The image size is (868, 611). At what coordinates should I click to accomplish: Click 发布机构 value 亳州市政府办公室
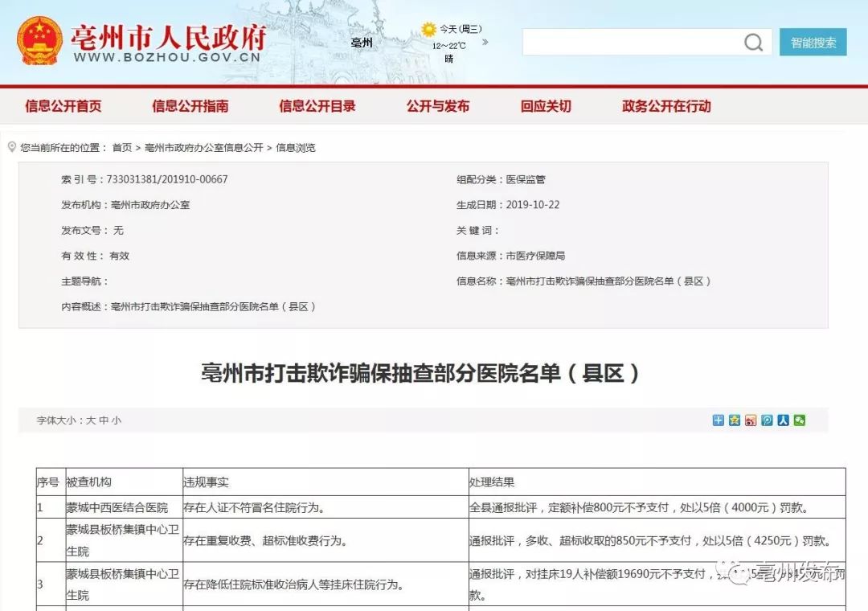pos(150,204)
